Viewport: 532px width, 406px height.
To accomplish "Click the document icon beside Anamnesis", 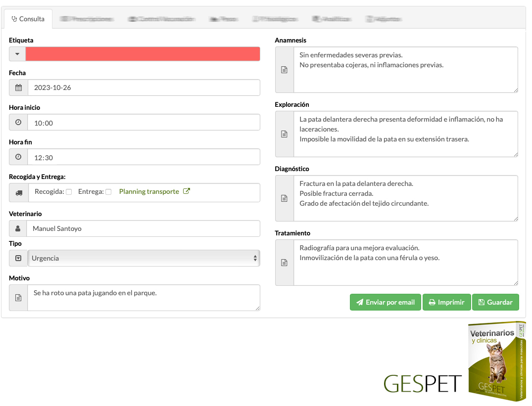I will click(285, 70).
